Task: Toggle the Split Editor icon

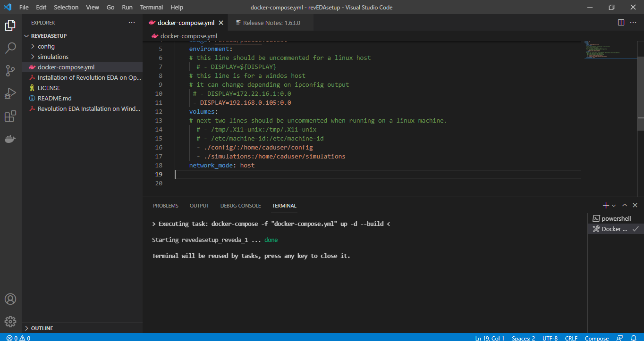Action: coord(620,22)
